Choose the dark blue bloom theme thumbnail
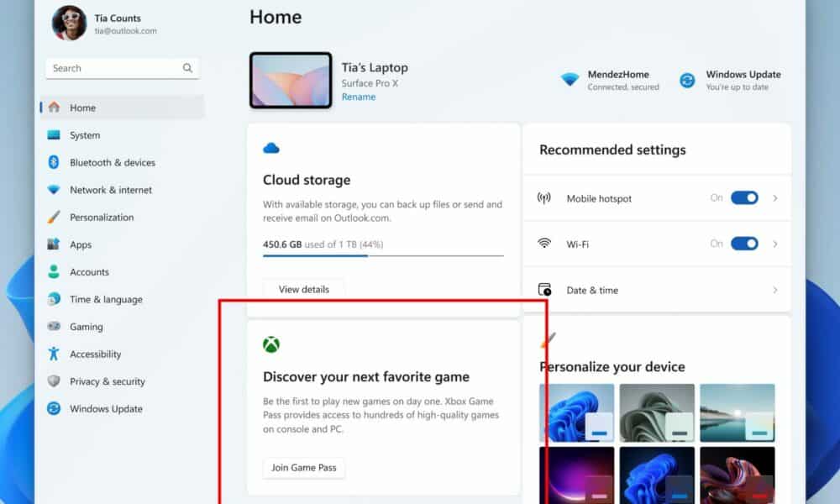 [657, 475]
